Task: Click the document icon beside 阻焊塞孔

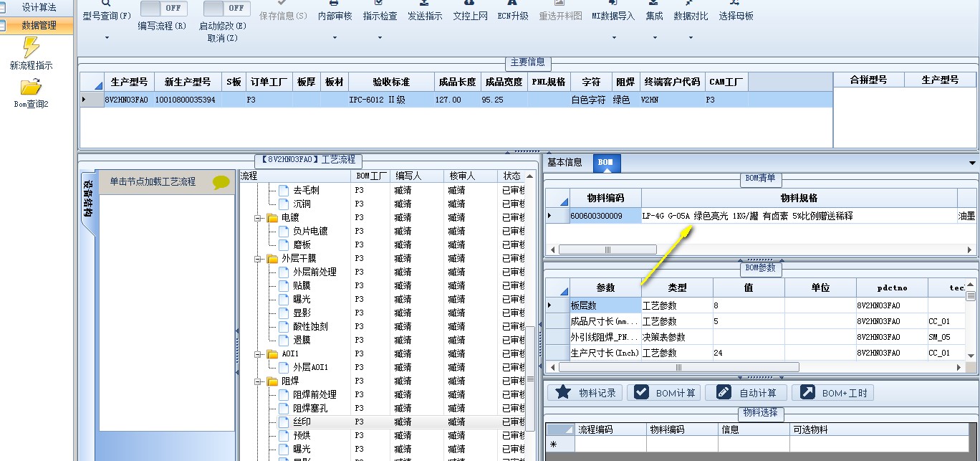Action: tap(284, 408)
